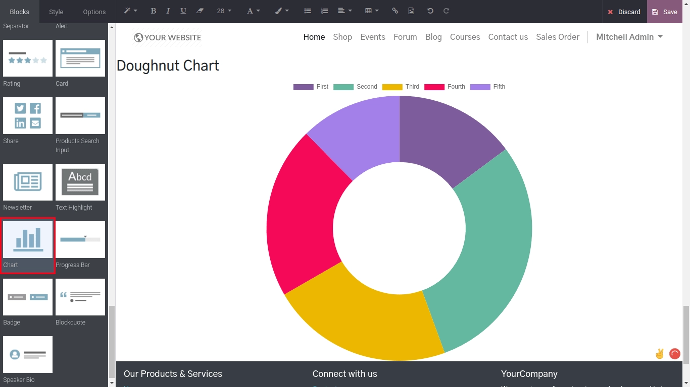The width and height of the screenshot is (690, 387).
Task: Insert an ordered numbered list
Action: pos(324,11)
